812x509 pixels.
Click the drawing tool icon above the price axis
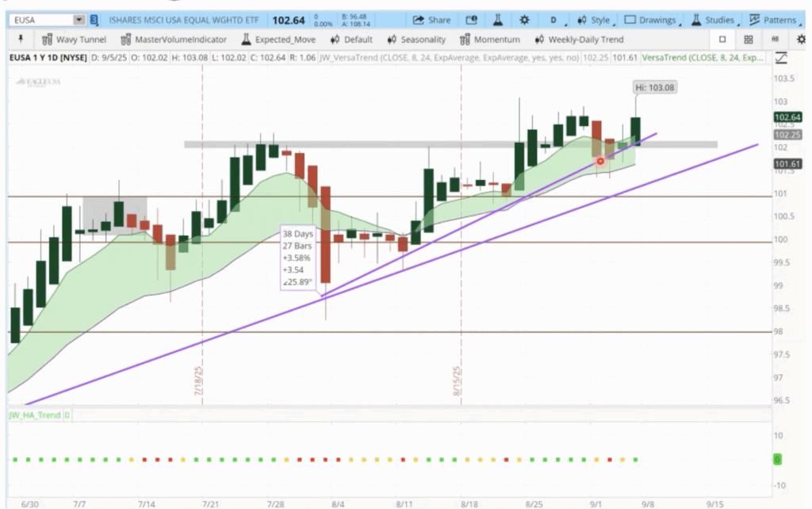(781, 58)
